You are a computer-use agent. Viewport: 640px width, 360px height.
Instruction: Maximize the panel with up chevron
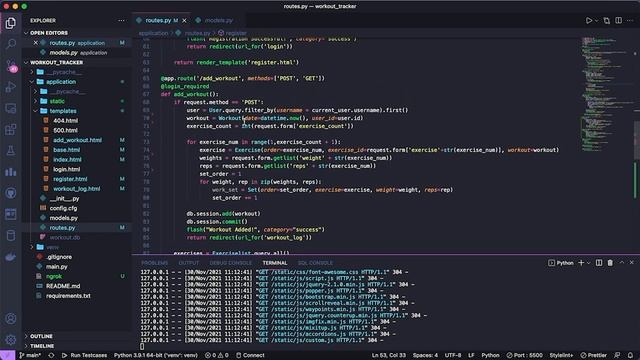coord(622,263)
